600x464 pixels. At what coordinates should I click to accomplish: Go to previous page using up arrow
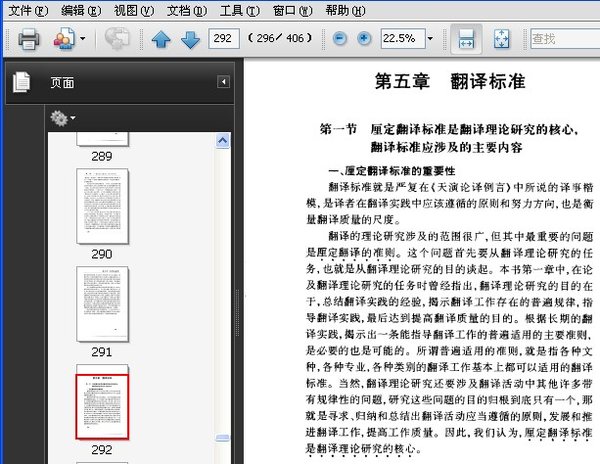coord(161,40)
